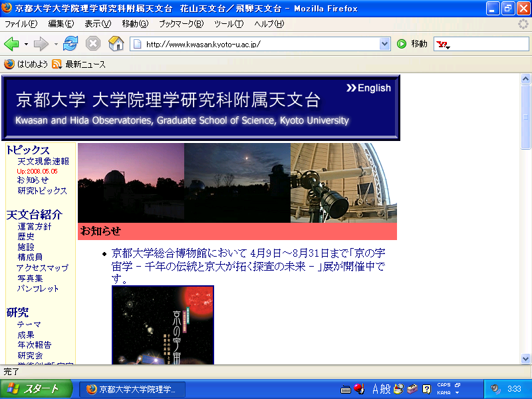This screenshot has width=532, height=399.
Task: Open the テーマ research link
Action: [x=29, y=325]
